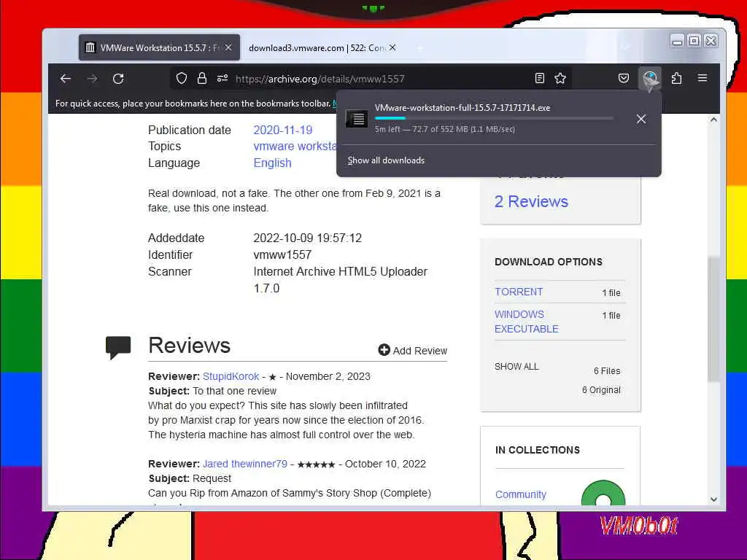This screenshot has width=747, height=560.
Task: Maximize the Firefox window
Action: (x=694, y=41)
